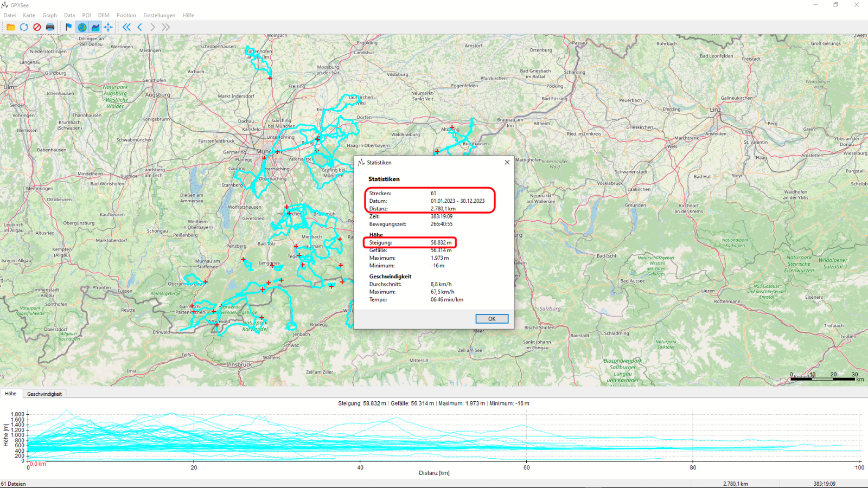Restore down the GPXSee window

(x=836, y=5)
